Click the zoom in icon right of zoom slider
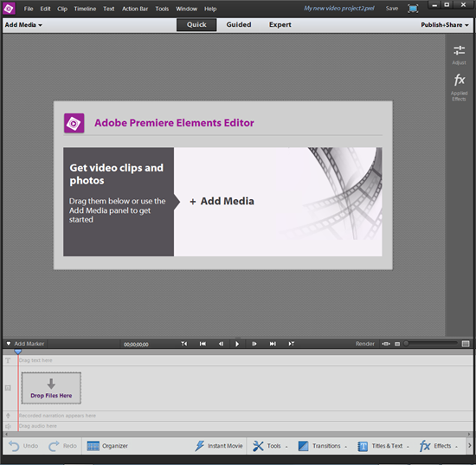476x465 pixels. pos(466,344)
